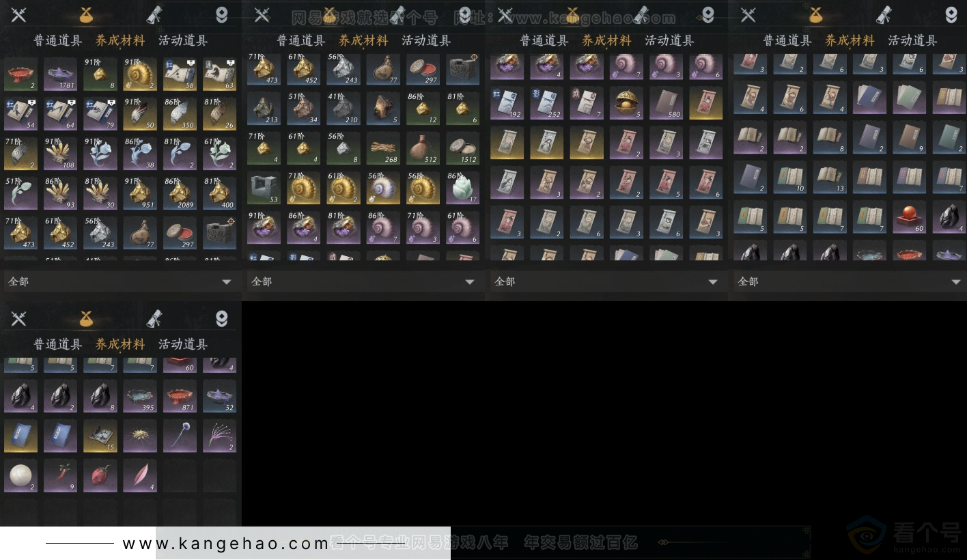Open crossed-swords equipment category in the lower panel

click(18, 318)
